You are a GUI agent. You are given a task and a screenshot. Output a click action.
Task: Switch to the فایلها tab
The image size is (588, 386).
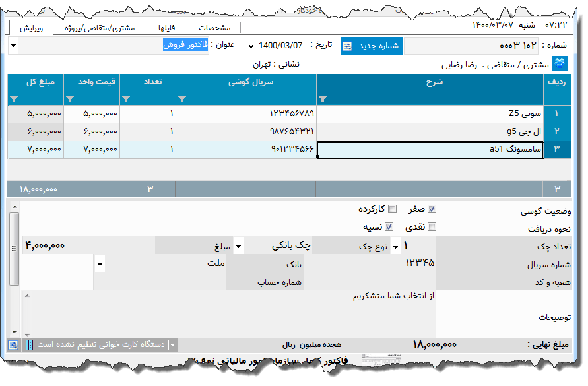point(168,27)
